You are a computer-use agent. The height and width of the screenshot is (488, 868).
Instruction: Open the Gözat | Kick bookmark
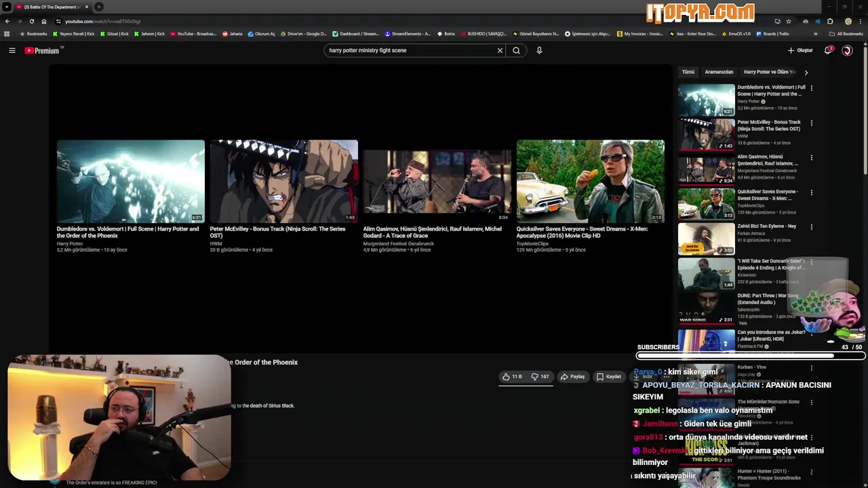[x=115, y=33]
